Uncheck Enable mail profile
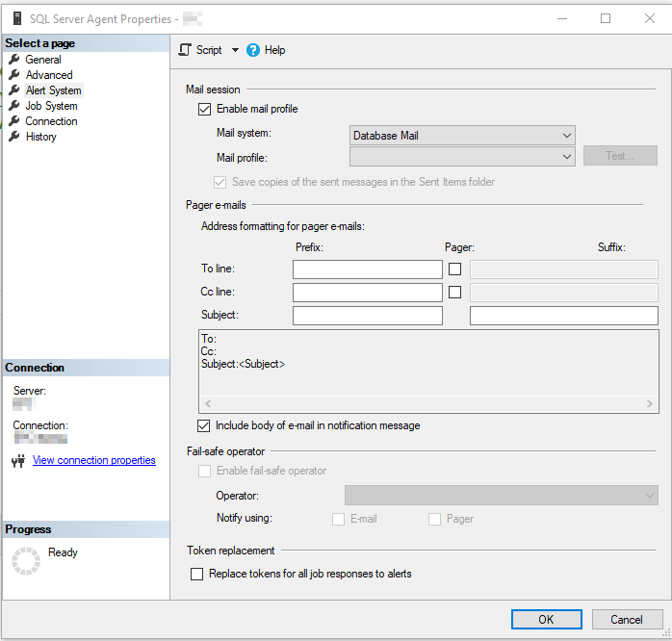Screen dimensions: 672x641 tap(204, 110)
